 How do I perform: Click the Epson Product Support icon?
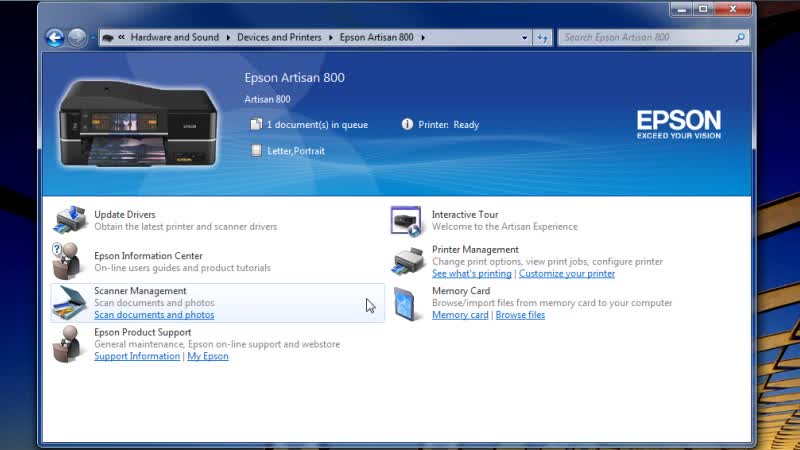[x=67, y=344]
